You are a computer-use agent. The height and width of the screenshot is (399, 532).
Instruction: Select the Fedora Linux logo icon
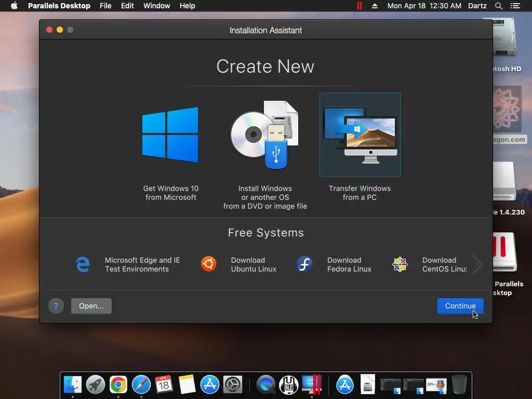coord(304,264)
